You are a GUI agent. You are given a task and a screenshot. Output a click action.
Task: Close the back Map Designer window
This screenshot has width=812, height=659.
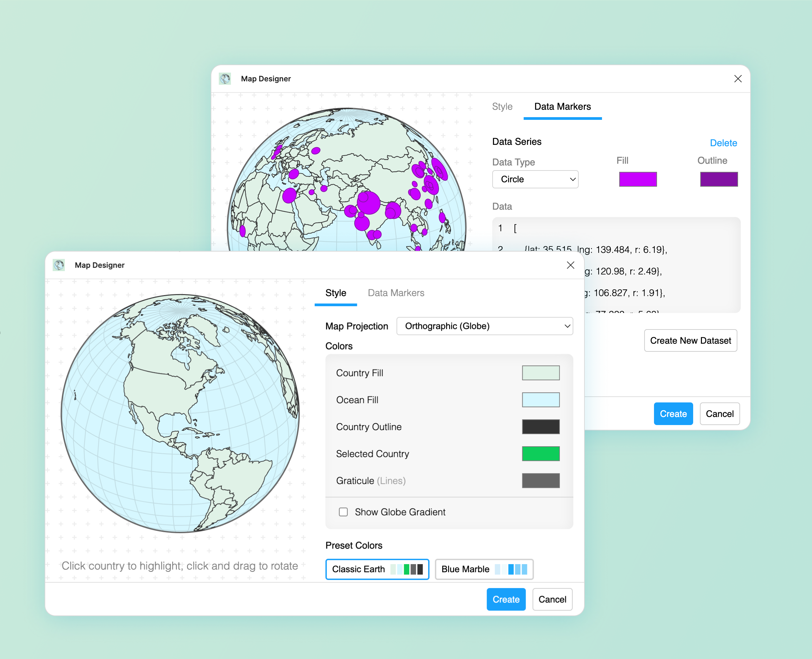click(738, 79)
